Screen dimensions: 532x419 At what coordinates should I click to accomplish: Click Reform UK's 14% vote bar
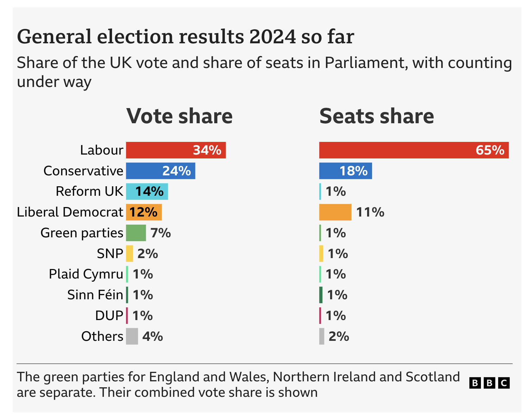tap(147, 192)
